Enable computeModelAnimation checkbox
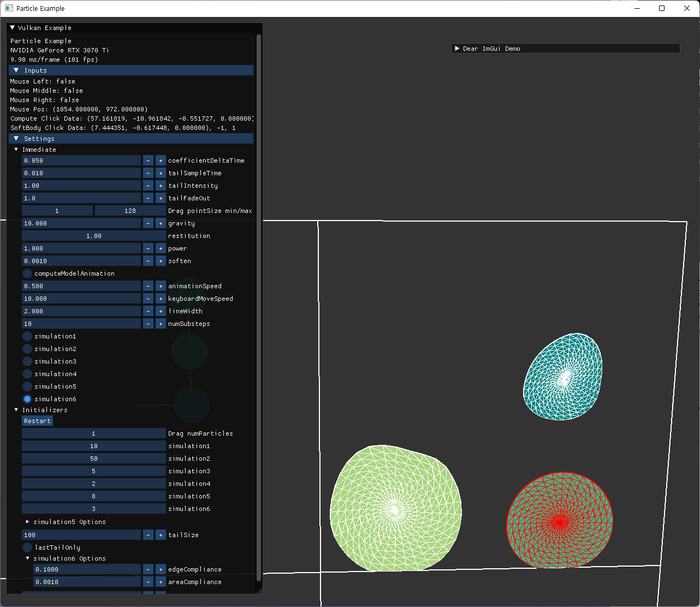This screenshot has width=700, height=607. [x=27, y=273]
